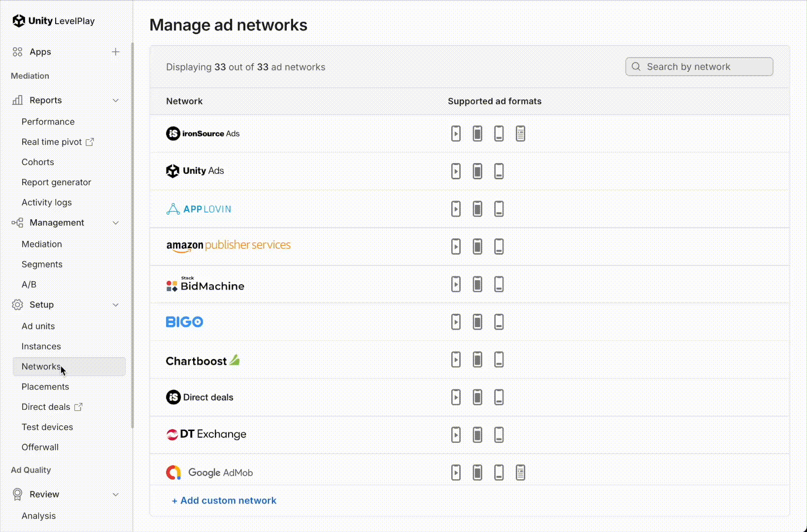Screen dimensions: 807x532
Task: Click the Management nodes icon
Action: point(17,223)
